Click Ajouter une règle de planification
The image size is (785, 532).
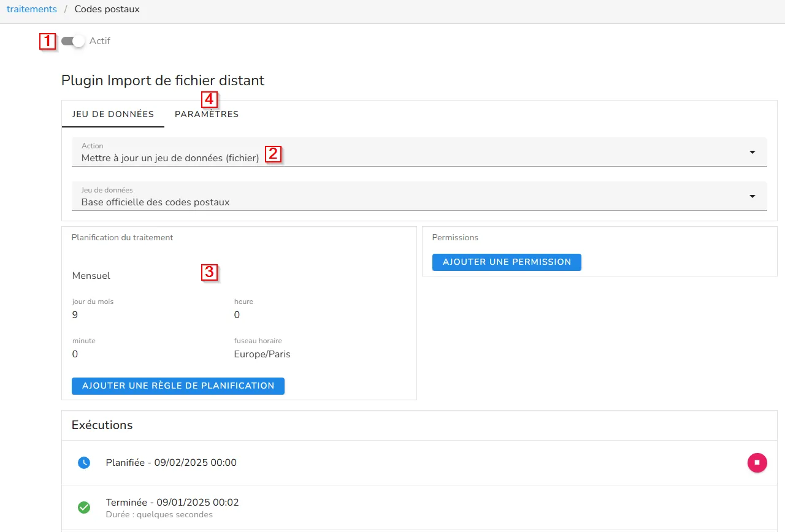click(x=178, y=386)
